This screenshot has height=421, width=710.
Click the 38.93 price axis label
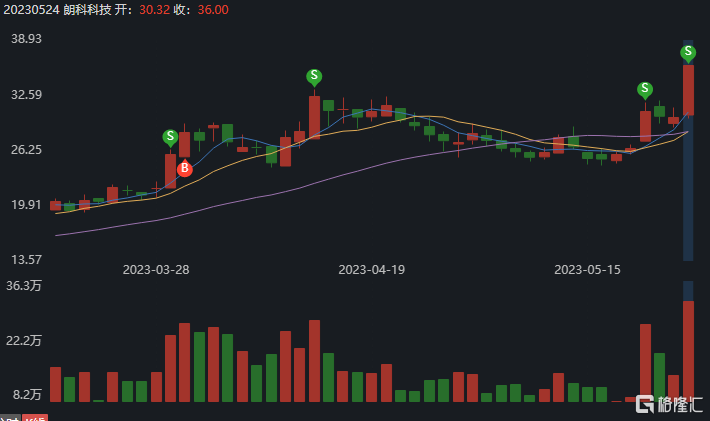(x=26, y=39)
